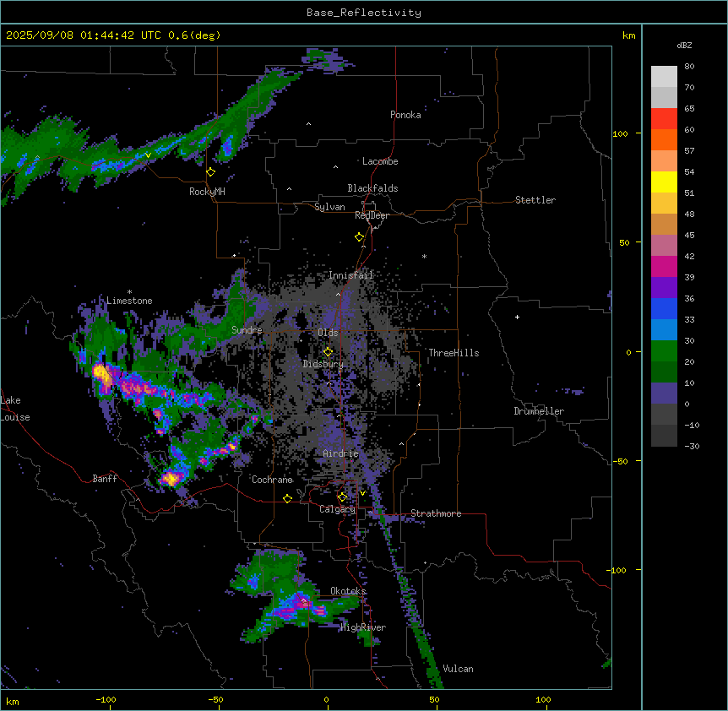Viewport: 728px width, 711px height.
Task: Click the Innisfail town label
Action: coord(350,275)
